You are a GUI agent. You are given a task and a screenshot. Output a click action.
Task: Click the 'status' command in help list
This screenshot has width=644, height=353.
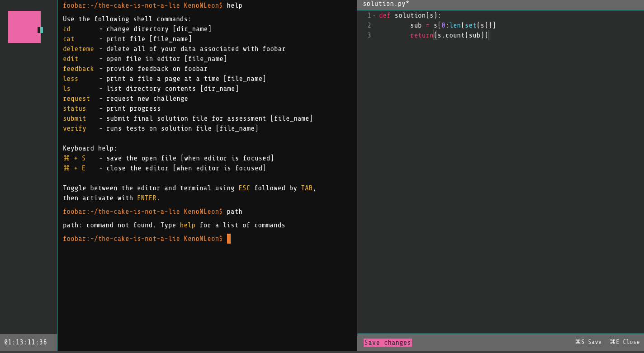(75, 108)
